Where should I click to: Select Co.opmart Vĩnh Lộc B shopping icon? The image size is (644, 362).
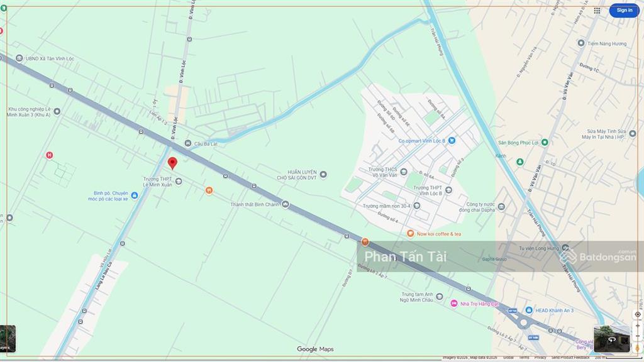[451, 141]
